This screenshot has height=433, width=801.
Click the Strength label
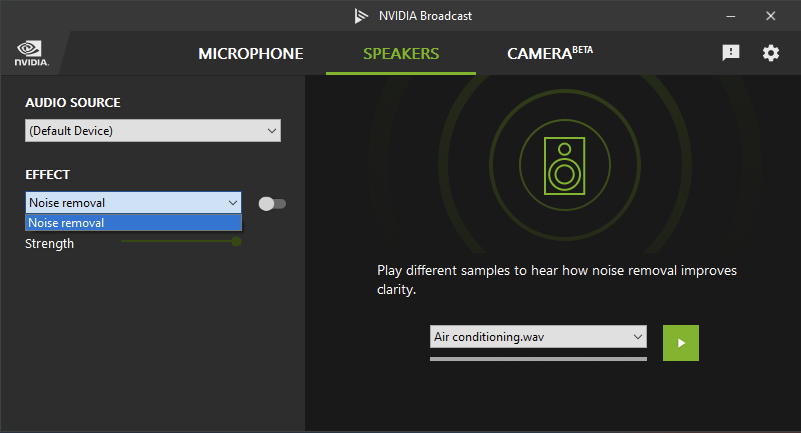50,244
